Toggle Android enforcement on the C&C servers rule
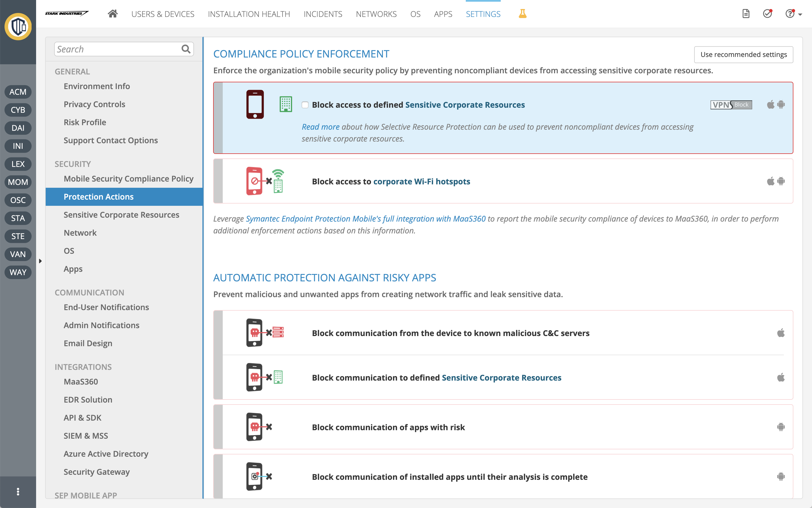This screenshot has width=812, height=508. 781,333
